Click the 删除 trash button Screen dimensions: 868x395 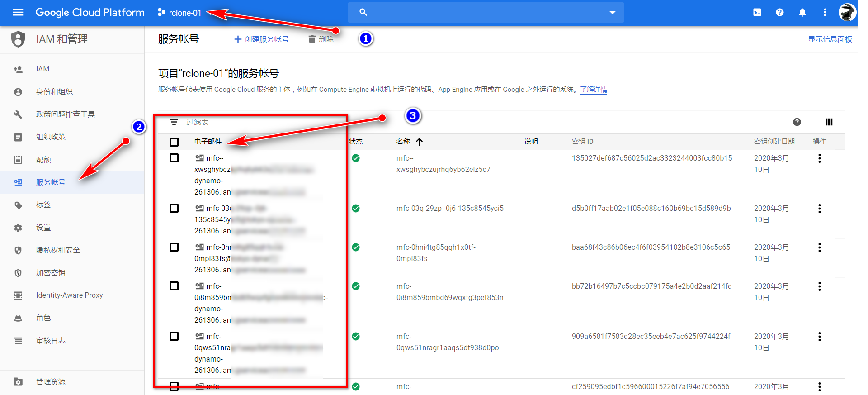click(x=321, y=39)
